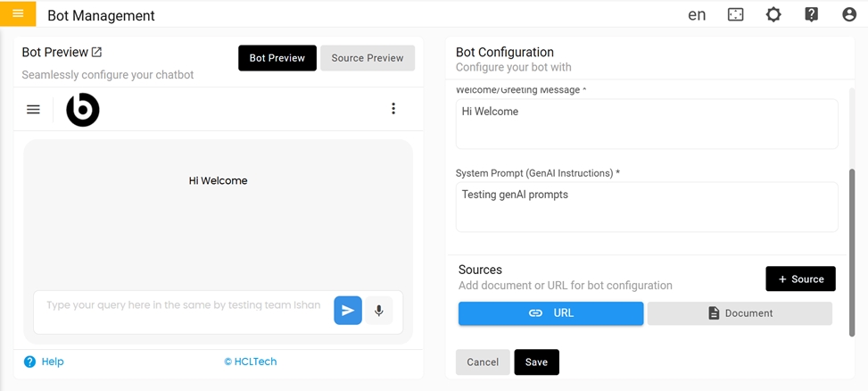Click the + Source button

click(800, 279)
